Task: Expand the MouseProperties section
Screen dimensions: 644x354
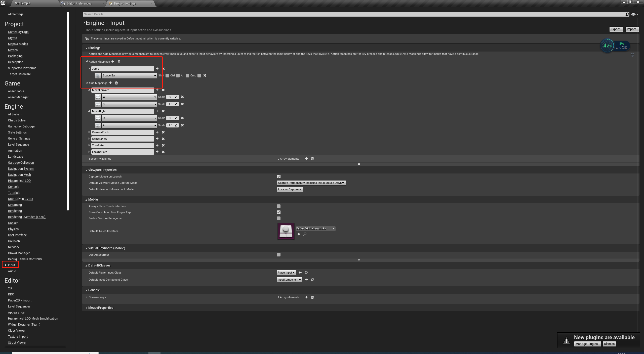Action: point(86,308)
